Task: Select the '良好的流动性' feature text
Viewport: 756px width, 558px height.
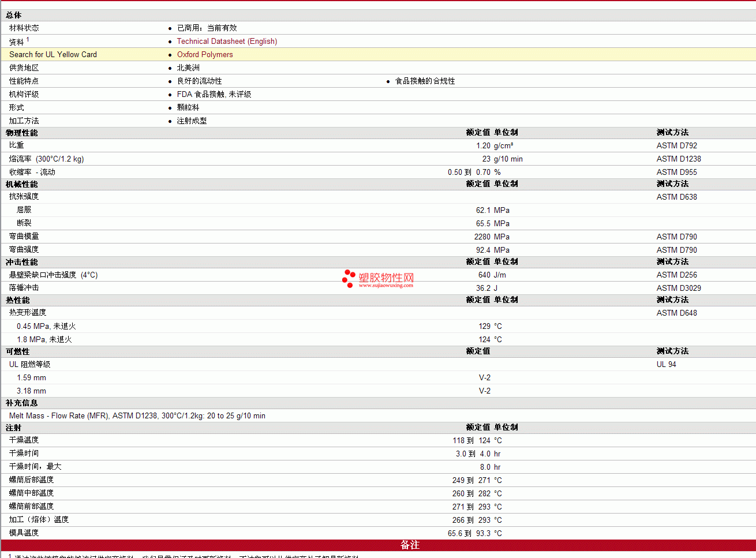Action: click(x=200, y=81)
